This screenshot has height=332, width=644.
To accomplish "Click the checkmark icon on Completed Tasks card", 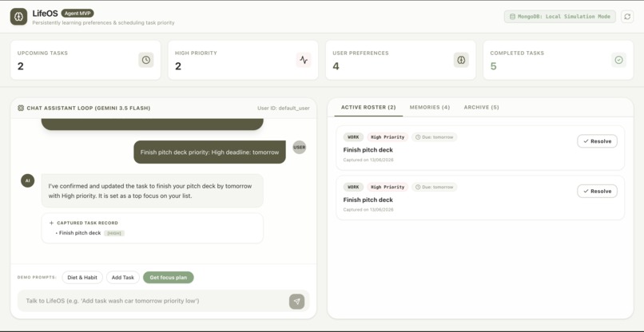I will pos(619,60).
